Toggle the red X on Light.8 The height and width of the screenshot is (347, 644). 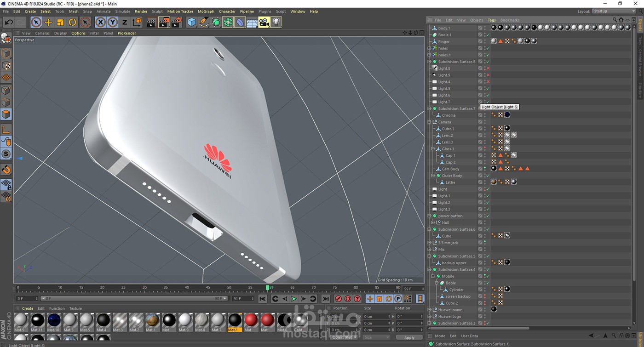[x=488, y=68]
